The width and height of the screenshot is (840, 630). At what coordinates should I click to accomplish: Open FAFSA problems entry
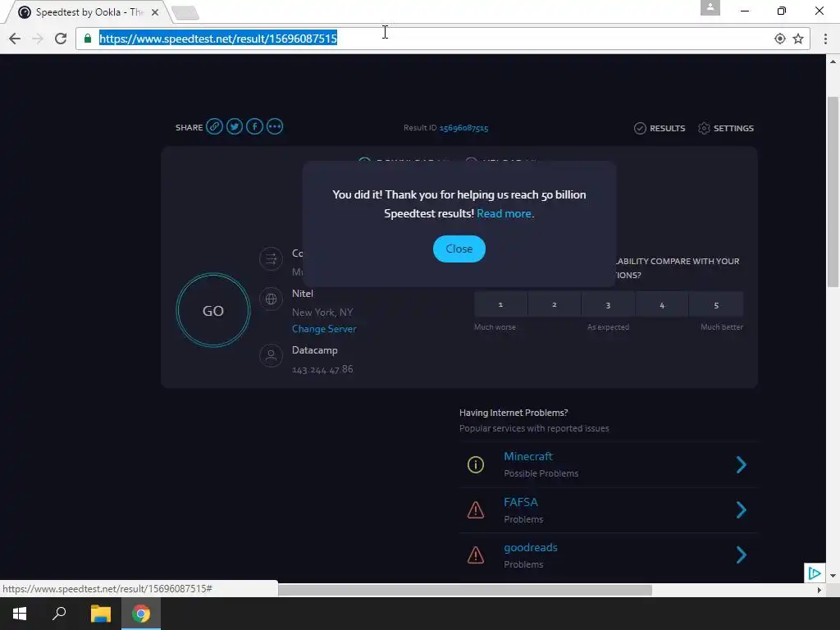[x=521, y=503]
